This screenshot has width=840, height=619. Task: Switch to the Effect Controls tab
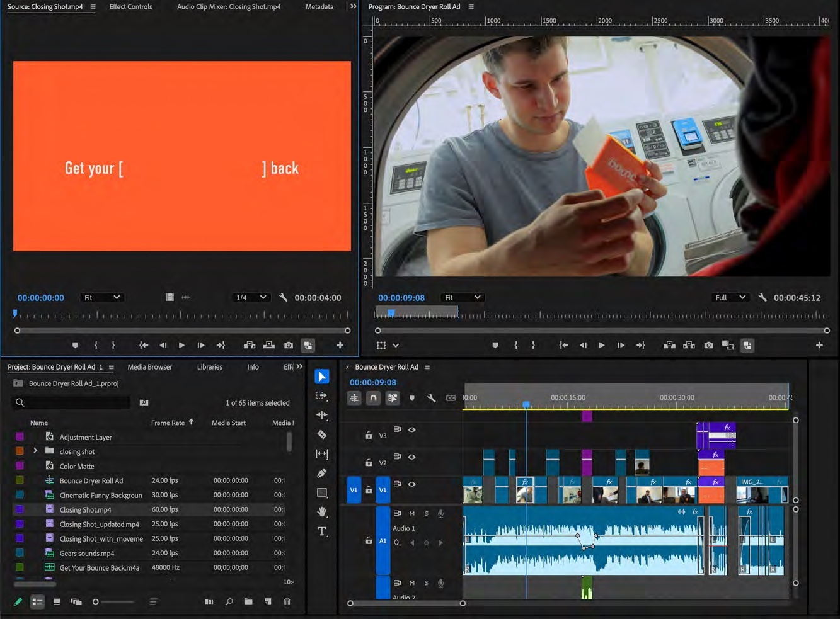[x=130, y=6]
